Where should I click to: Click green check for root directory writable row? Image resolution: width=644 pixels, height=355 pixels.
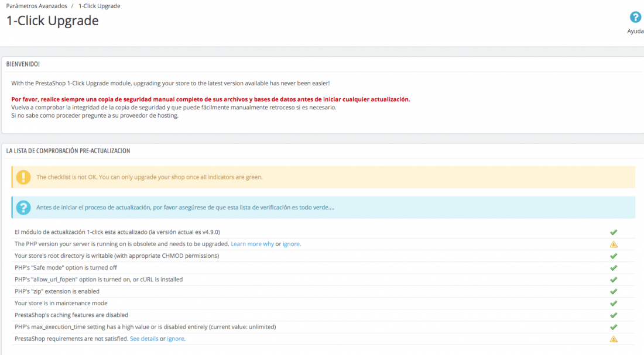tap(614, 256)
